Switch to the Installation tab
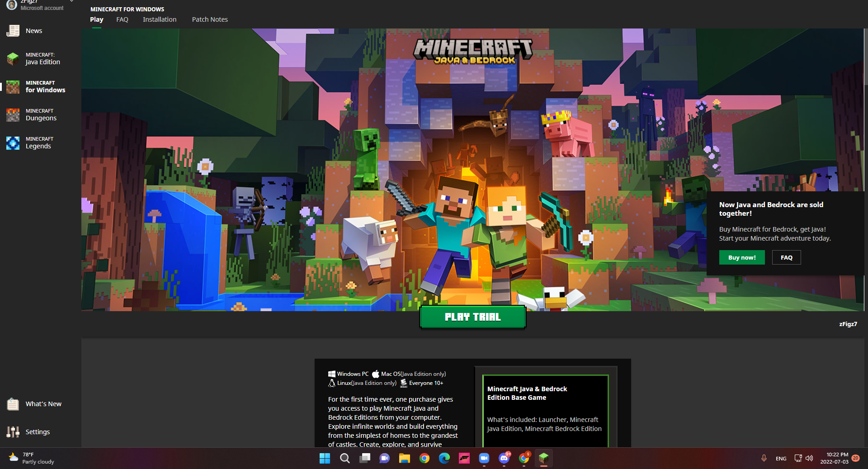Viewport: 868px width, 469px height. point(160,19)
